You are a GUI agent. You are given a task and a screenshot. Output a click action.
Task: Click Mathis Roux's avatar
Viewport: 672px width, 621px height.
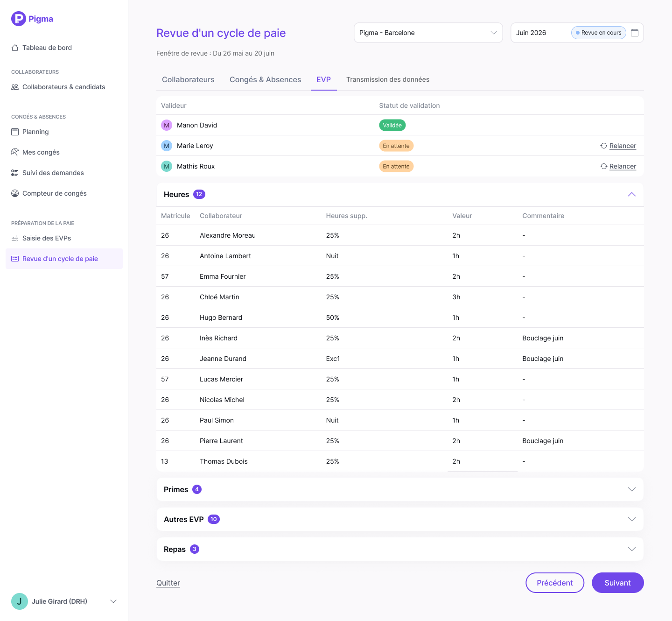click(x=167, y=166)
